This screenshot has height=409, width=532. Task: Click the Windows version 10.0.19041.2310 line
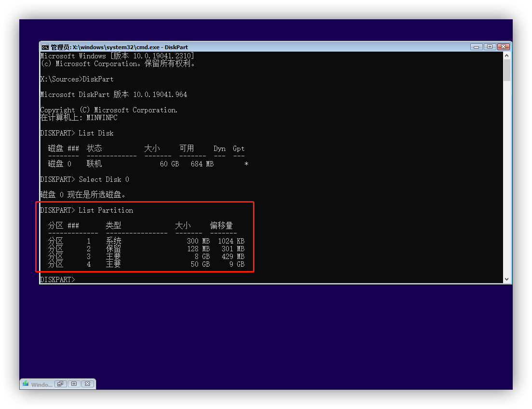point(117,56)
